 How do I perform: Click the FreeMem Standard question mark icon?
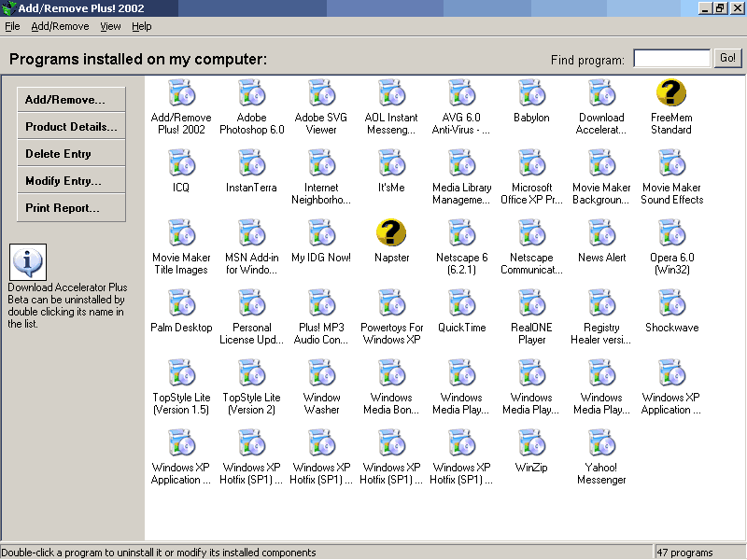pos(671,94)
